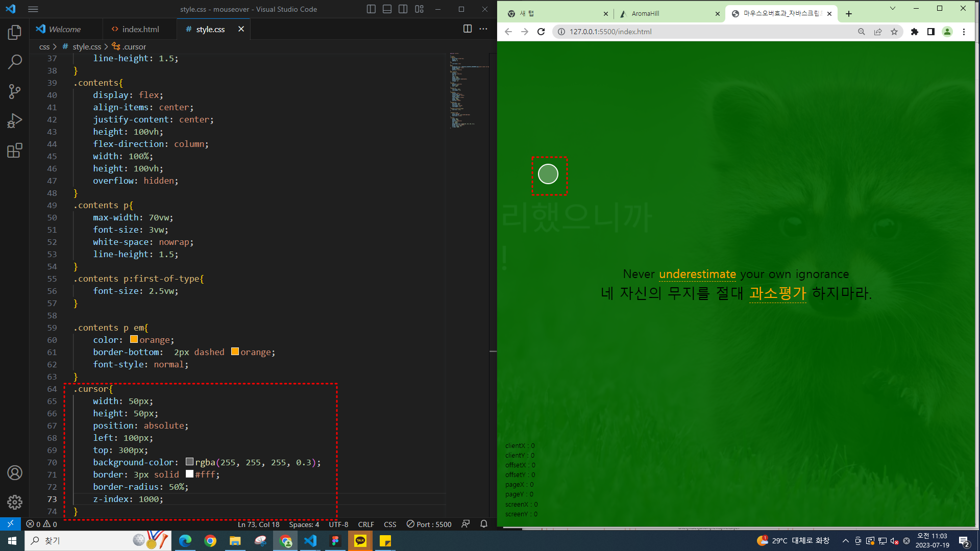
Task: Open the Chrome tab search chevron
Action: [x=892, y=8]
